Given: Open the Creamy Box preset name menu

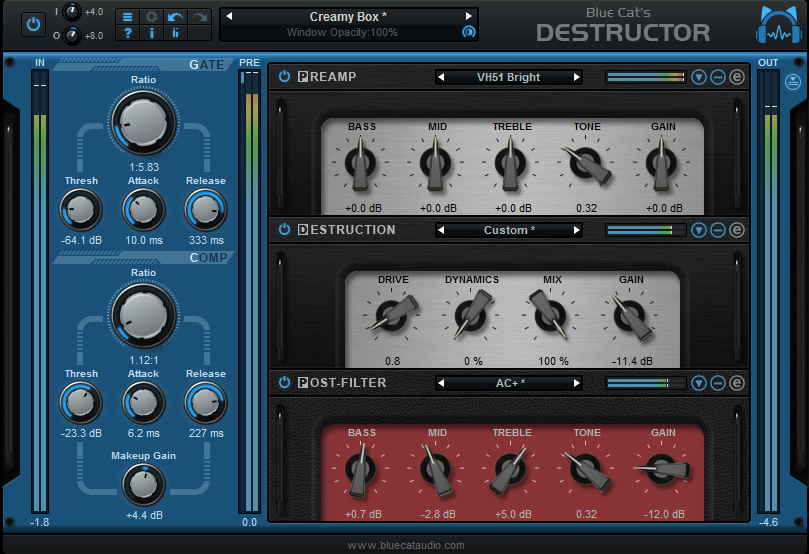Looking at the screenshot, I should (x=348, y=17).
